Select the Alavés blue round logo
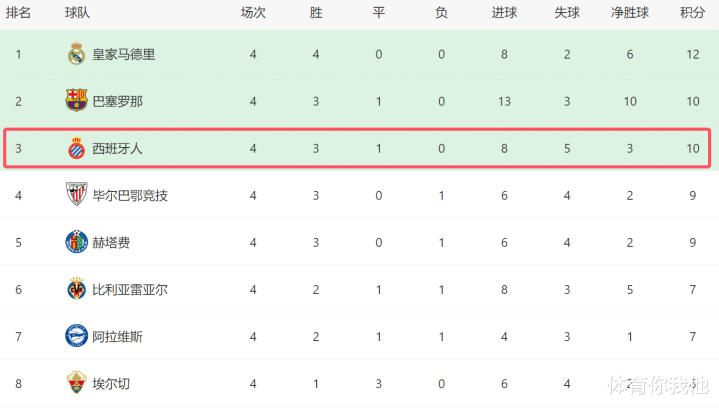Image resolution: width=719 pixels, height=408 pixels. coord(76,336)
